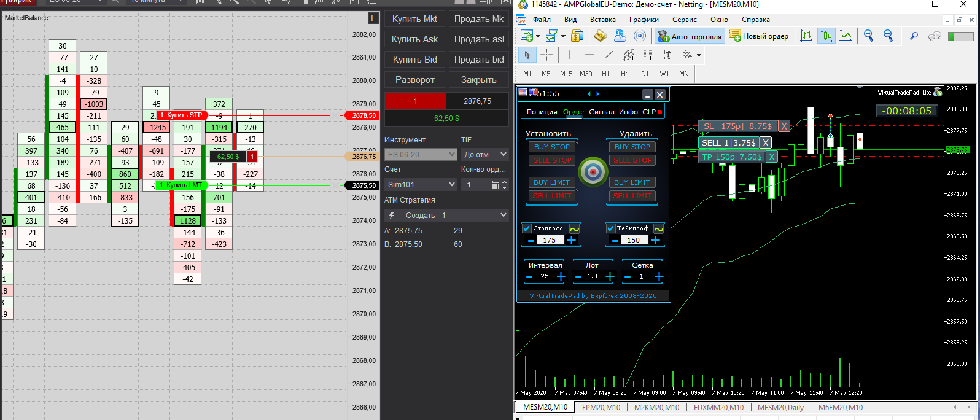Expand the Sim101 account dropdown
Viewport: 980px width, 420px height.
421,185
